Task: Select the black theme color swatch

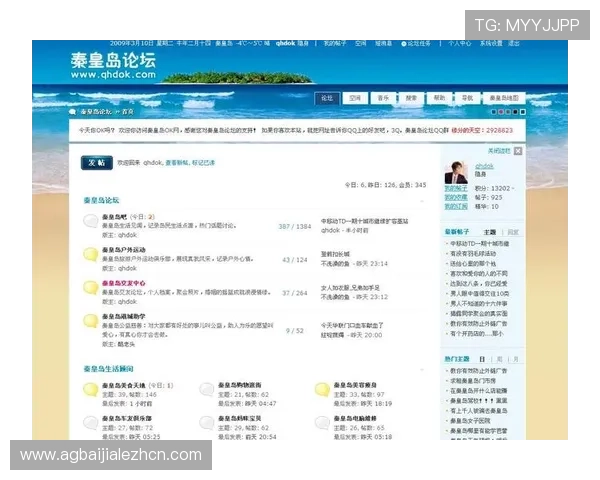Action: coord(515,112)
